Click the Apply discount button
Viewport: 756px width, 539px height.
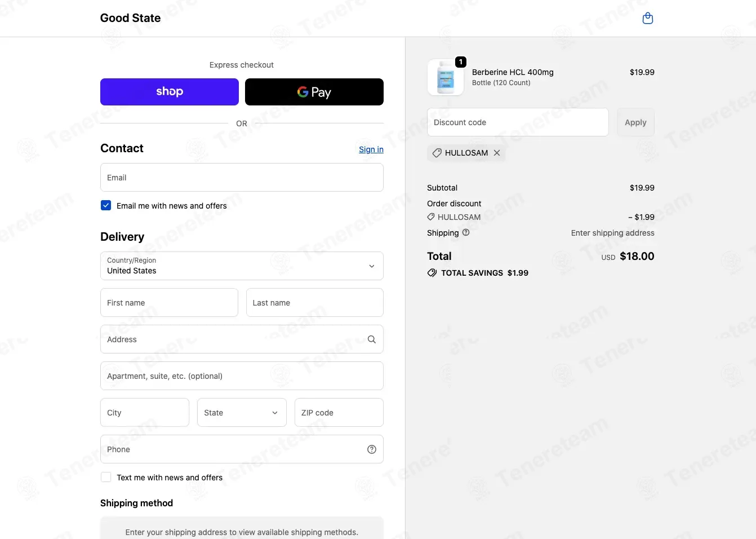(x=635, y=122)
